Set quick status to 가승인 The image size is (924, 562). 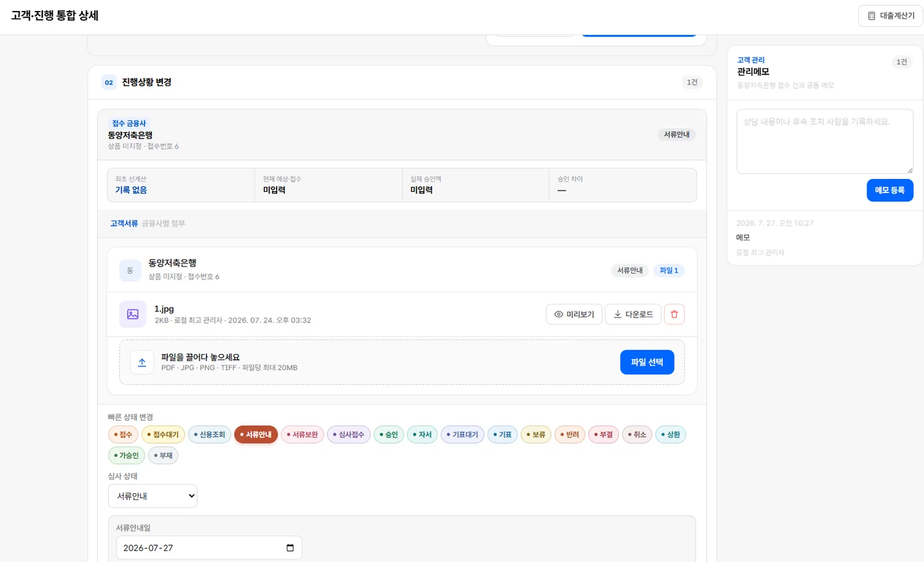click(x=126, y=455)
